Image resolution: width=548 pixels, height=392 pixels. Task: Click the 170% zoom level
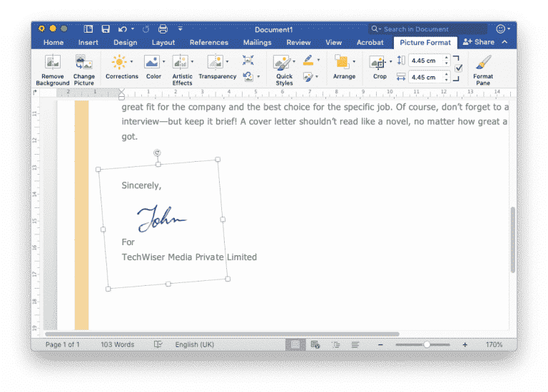494,344
